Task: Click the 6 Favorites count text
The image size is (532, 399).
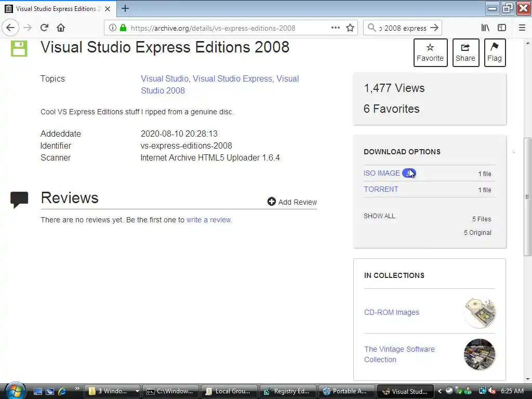Action: [x=392, y=109]
